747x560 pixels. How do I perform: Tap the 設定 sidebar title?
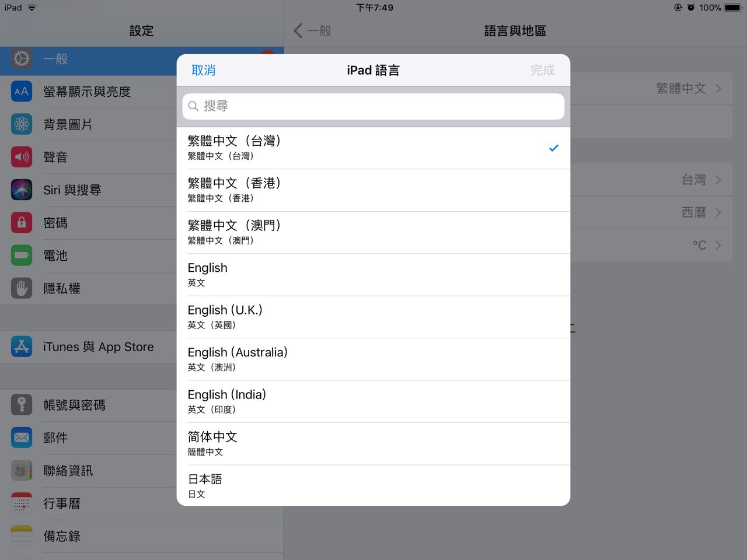click(142, 31)
